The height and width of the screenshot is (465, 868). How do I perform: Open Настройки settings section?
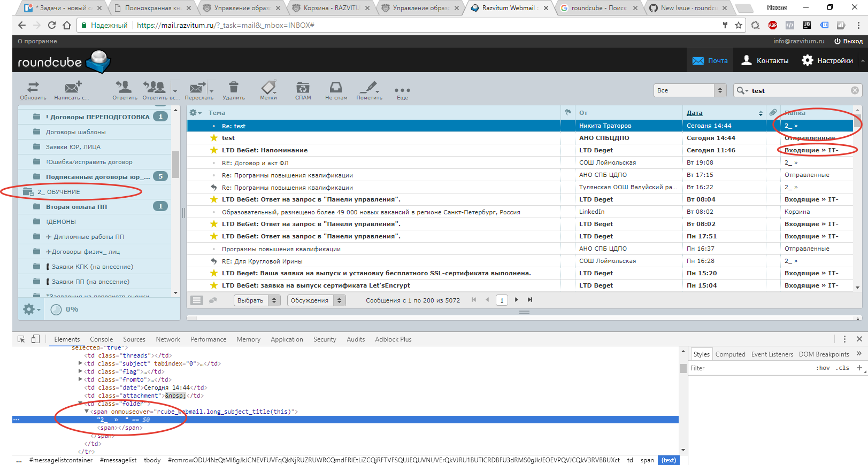coord(827,60)
